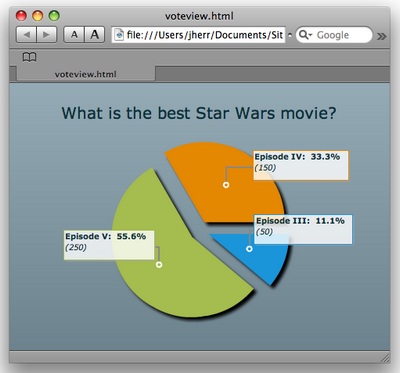Screen dimensions: 400x373
Task: Increase text size with large A button
Action: pyautogui.click(x=95, y=35)
